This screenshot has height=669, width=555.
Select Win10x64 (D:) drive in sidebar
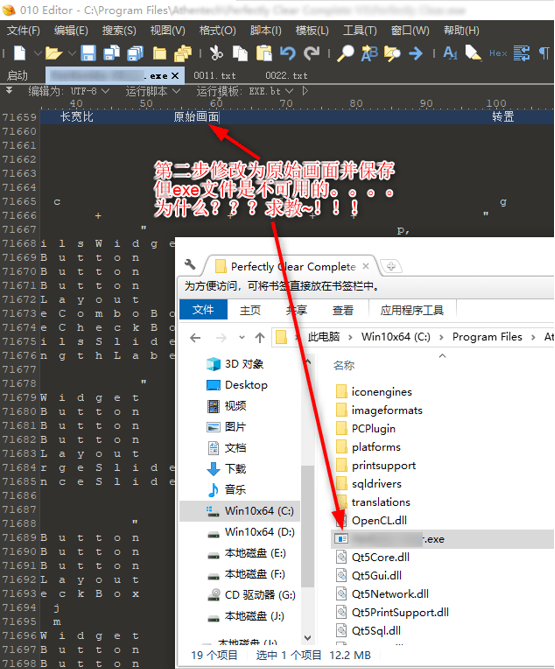coord(250,532)
